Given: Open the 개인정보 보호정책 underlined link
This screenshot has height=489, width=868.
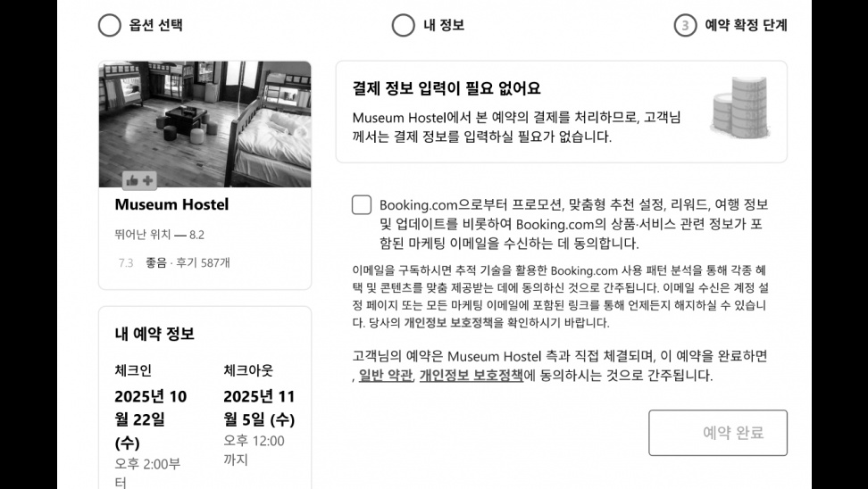Looking at the screenshot, I should point(472,376).
